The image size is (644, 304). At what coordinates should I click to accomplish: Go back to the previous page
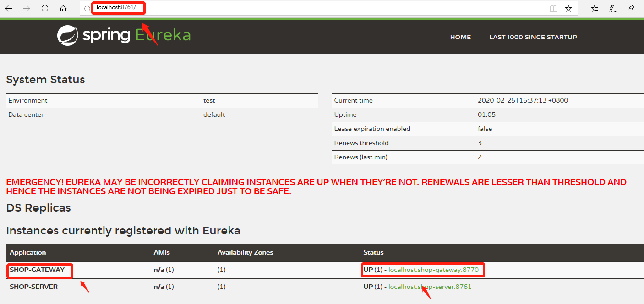click(x=9, y=8)
